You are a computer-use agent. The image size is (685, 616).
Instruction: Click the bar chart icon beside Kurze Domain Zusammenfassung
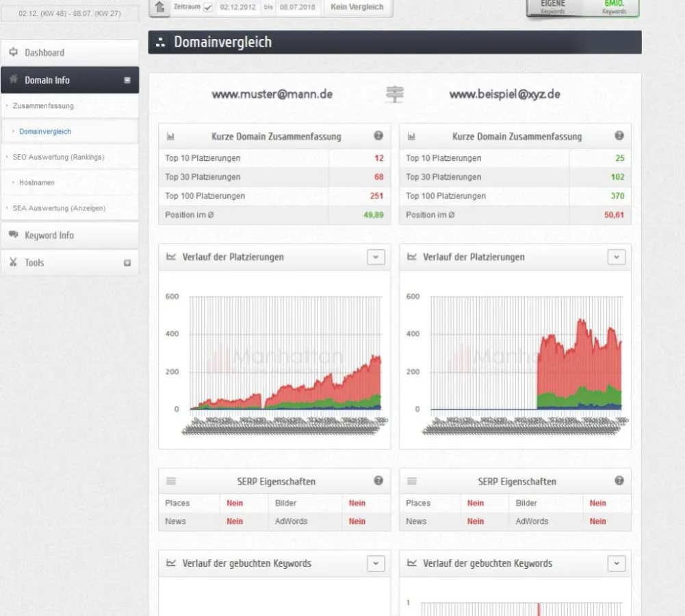171,136
